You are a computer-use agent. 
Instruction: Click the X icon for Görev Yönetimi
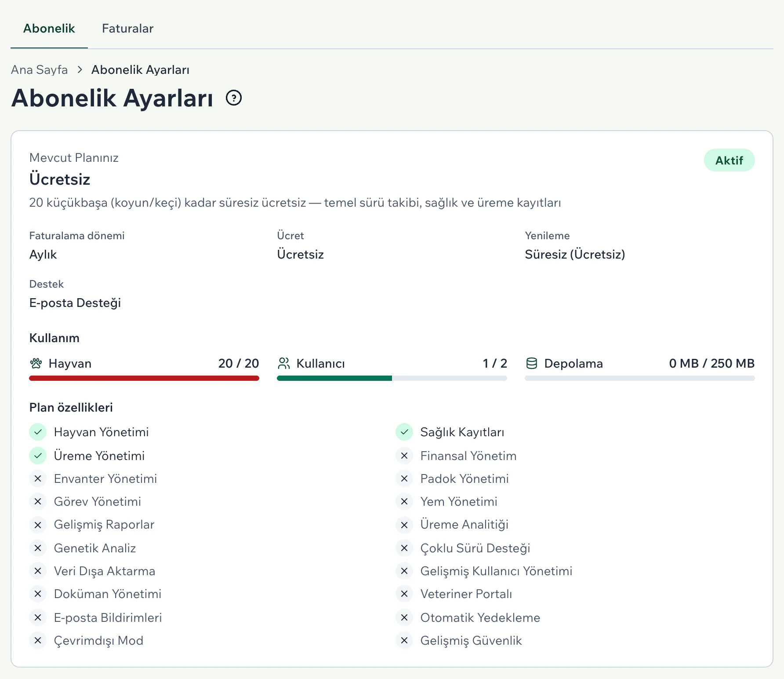(x=38, y=501)
